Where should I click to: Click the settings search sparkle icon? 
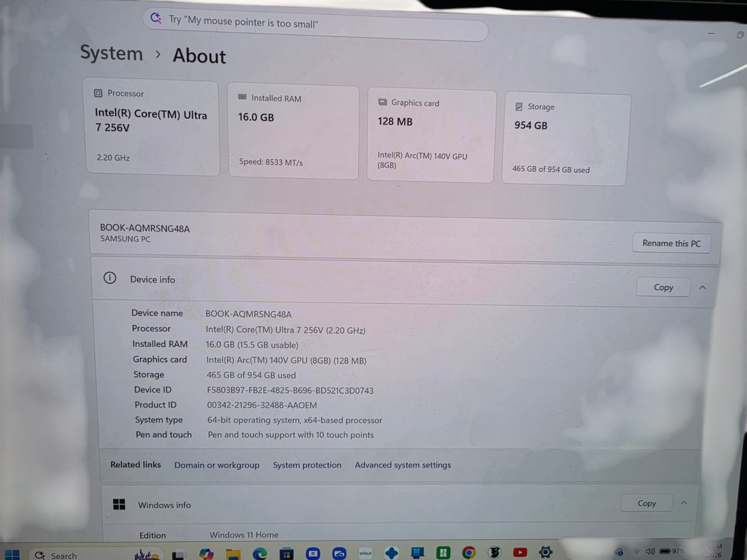[156, 19]
